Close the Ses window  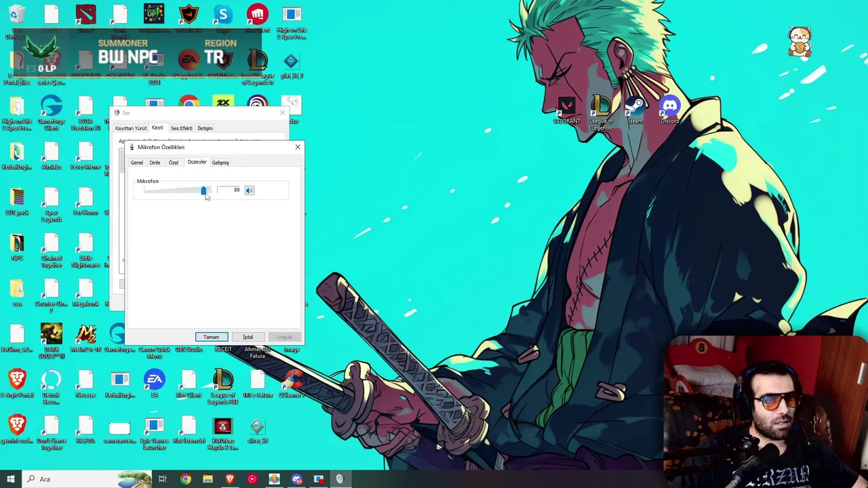click(x=283, y=113)
